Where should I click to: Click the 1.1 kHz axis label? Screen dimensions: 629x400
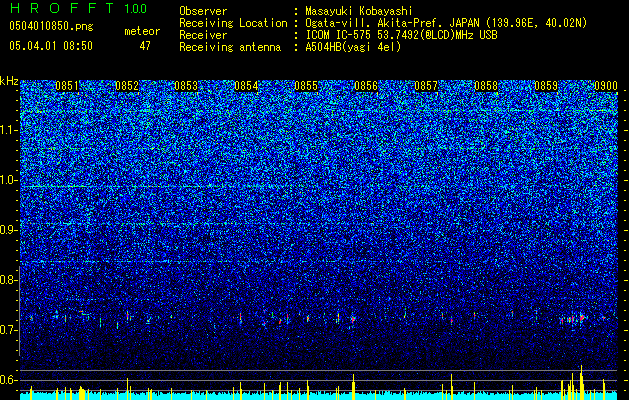click(9, 130)
